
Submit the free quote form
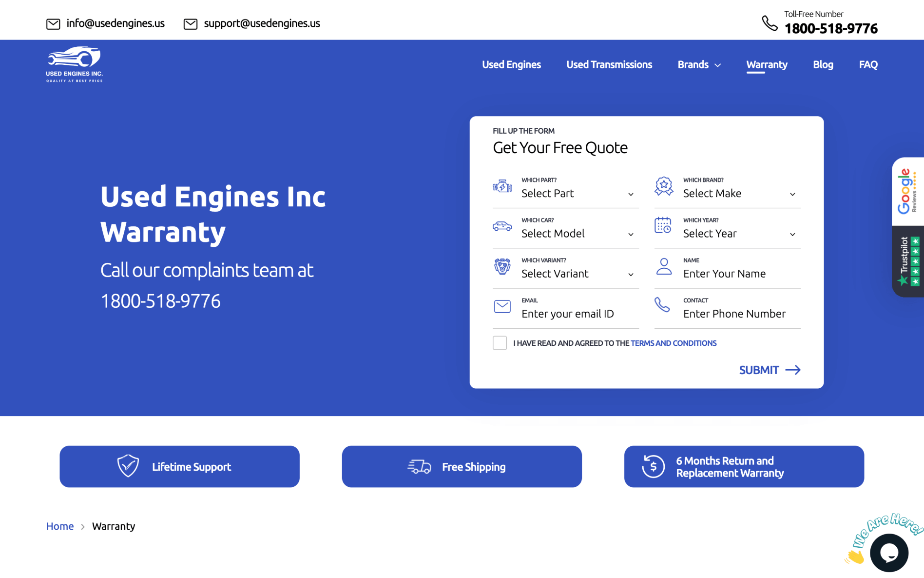(x=769, y=370)
